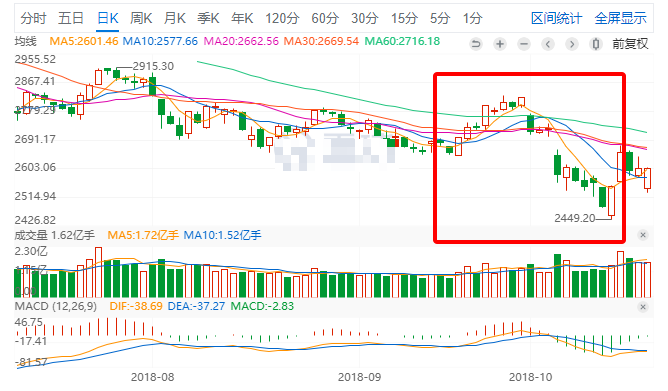Click MA10:2577.66 indicator value
Viewport: 668px width, 391px height.
click(x=160, y=41)
